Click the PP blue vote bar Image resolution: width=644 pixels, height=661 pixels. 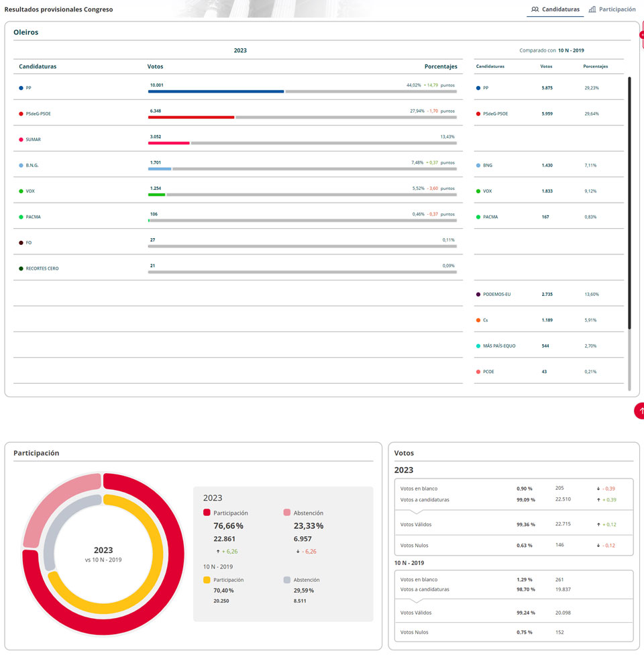216,91
